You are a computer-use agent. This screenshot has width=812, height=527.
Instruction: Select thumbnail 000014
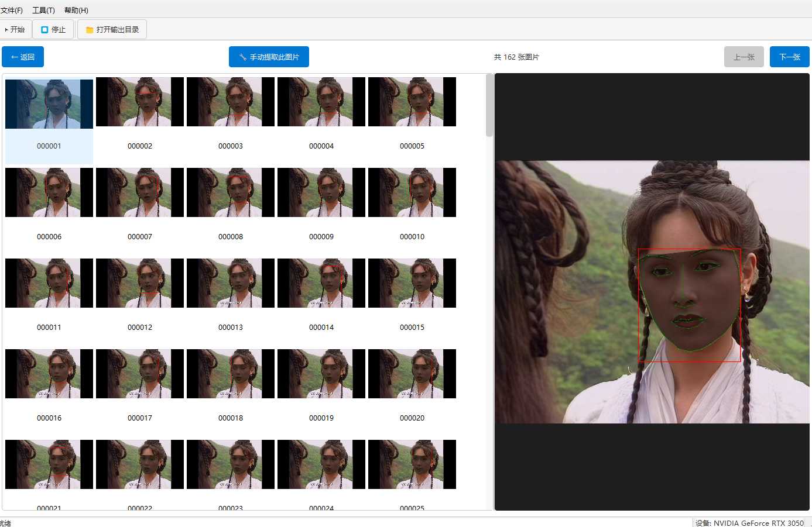tap(321, 283)
